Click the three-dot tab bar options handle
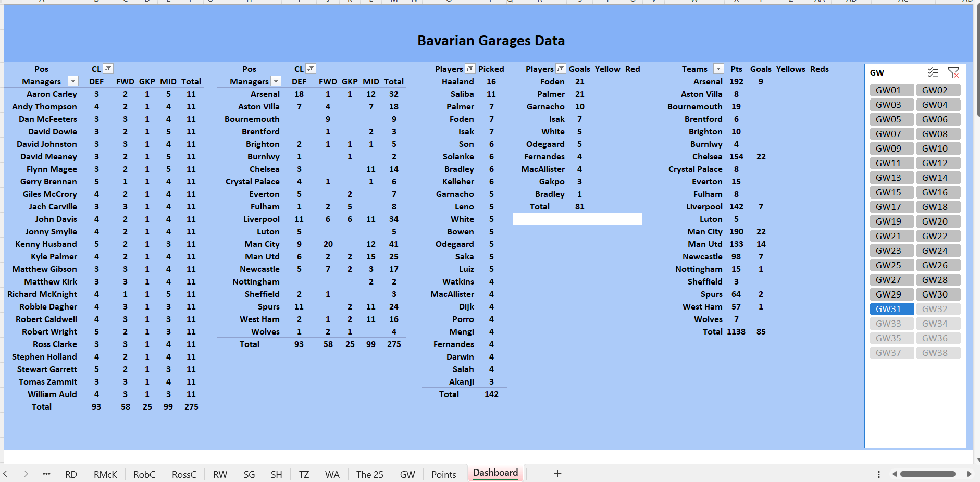 879,474
